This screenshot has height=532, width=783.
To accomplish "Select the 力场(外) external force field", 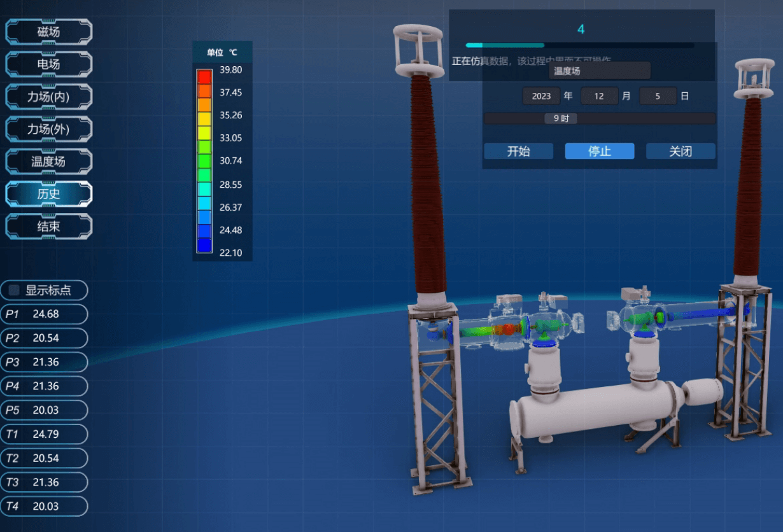I will (x=49, y=129).
